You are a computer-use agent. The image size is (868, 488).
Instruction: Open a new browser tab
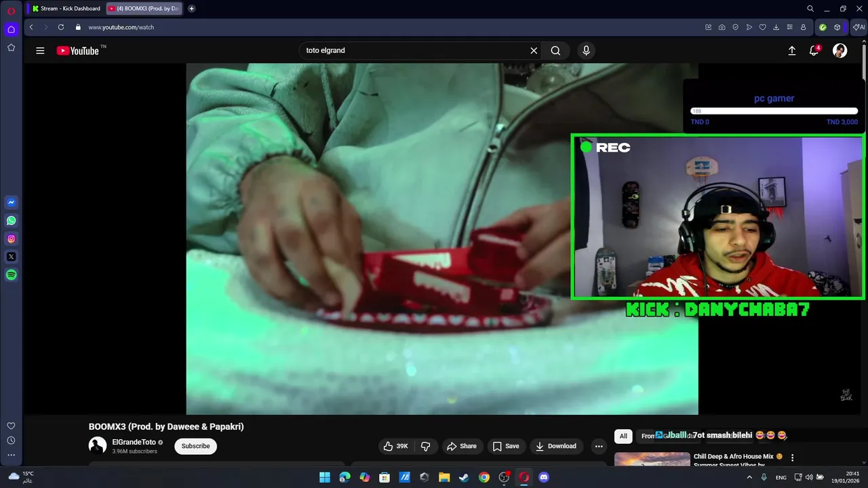click(x=191, y=8)
